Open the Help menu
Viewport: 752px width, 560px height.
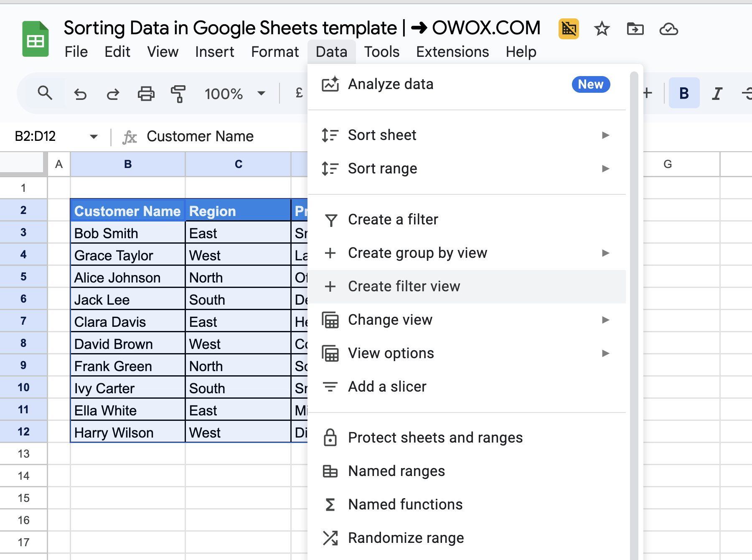tap(521, 52)
